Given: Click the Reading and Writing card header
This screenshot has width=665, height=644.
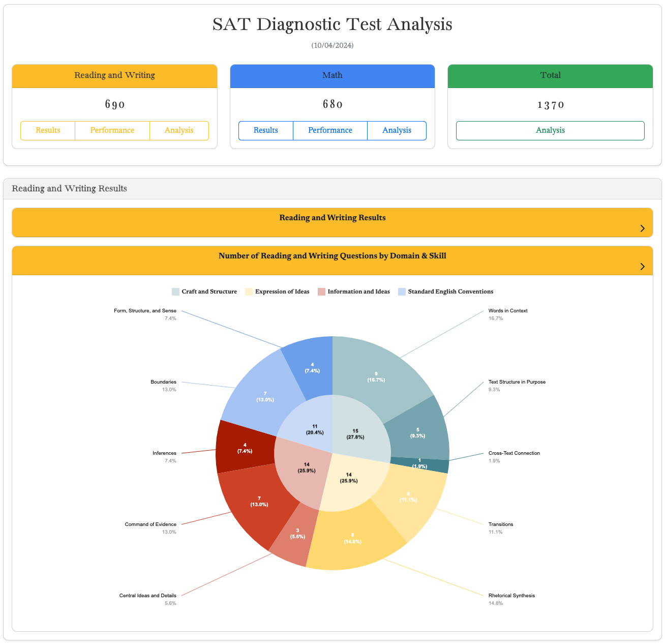Looking at the screenshot, I should click(114, 76).
